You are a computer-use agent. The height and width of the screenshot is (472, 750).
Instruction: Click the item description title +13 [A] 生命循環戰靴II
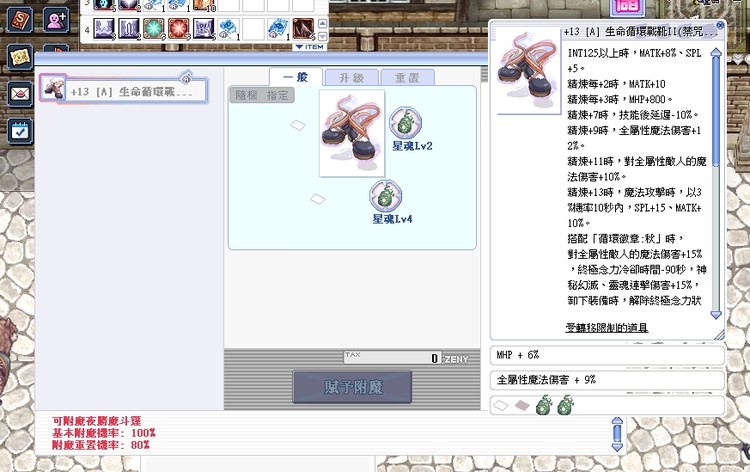click(641, 32)
